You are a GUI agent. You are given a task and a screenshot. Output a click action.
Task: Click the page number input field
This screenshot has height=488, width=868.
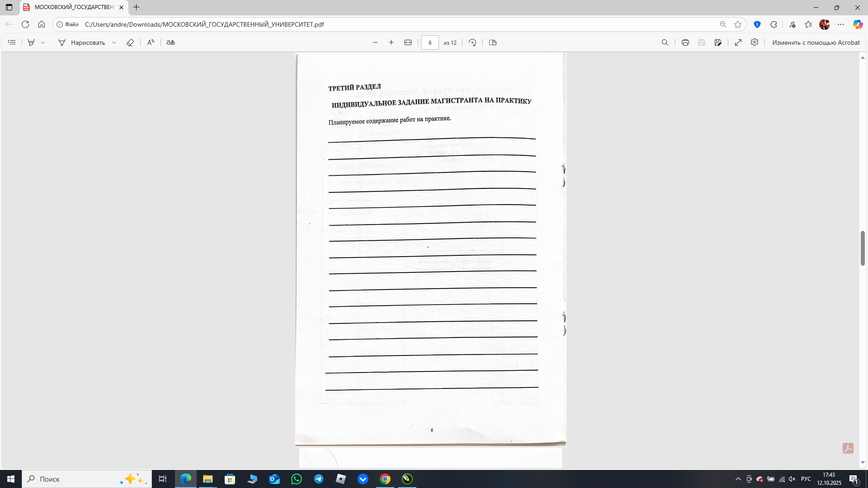tap(430, 42)
